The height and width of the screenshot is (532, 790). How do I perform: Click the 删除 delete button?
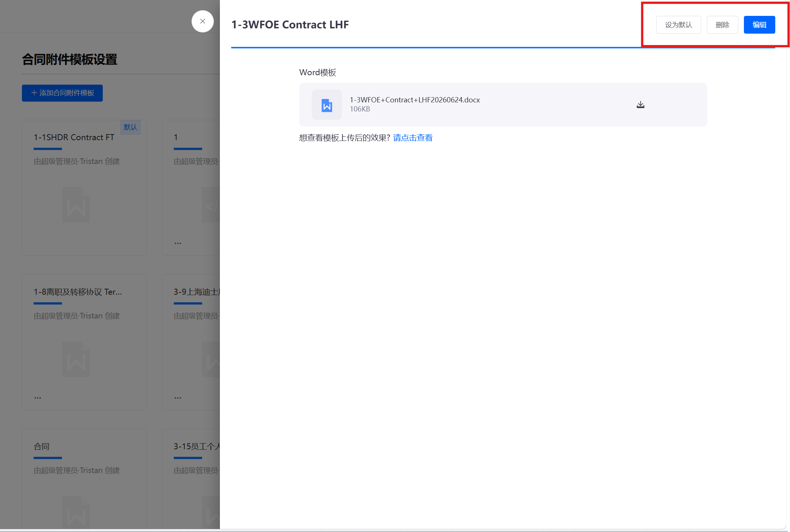coord(722,25)
